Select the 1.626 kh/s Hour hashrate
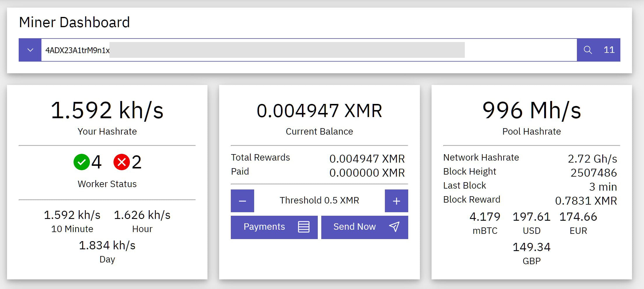This screenshot has height=289, width=644. tap(142, 215)
